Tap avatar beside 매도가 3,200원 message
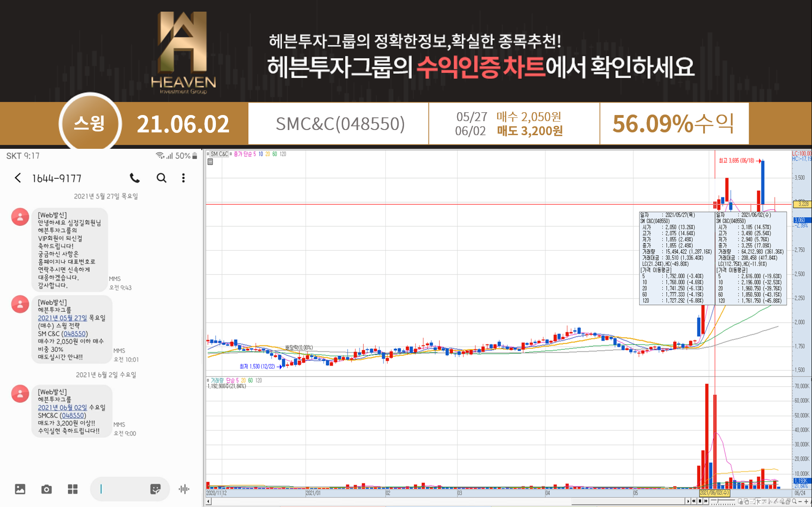 click(20, 394)
